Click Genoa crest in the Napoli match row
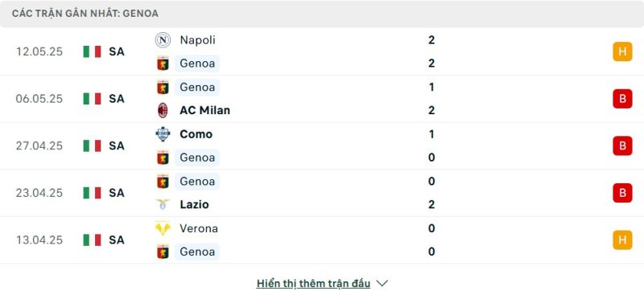Image resolution: width=644 pixels, height=291 pixels. click(163, 64)
